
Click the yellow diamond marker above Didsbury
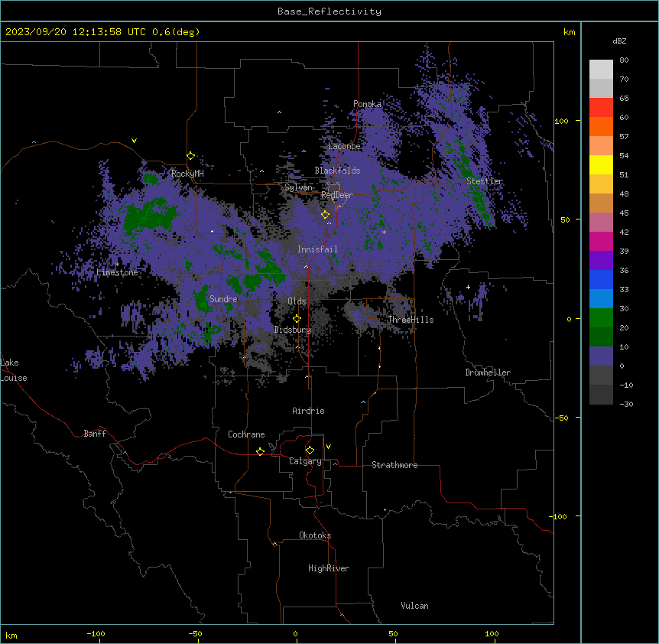click(x=297, y=318)
